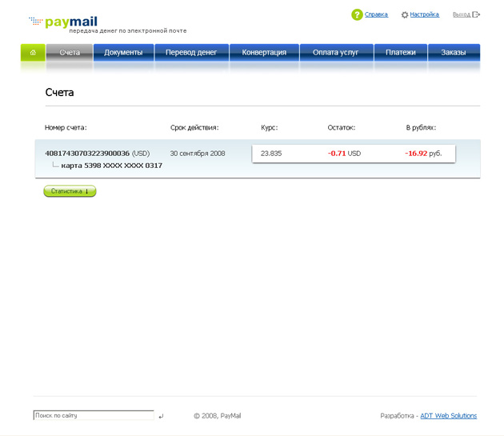Expand the Статистика dropdown button
Image resolution: width=504 pixels, height=436 pixels.
(x=70, y=191)
